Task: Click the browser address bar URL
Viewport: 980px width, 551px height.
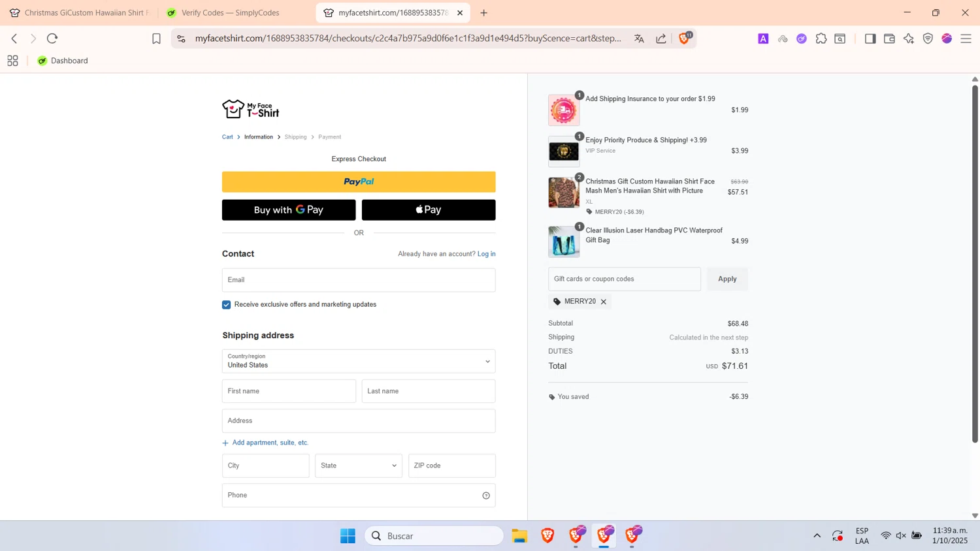Action: pyautogui.click(x=408, y=39)
